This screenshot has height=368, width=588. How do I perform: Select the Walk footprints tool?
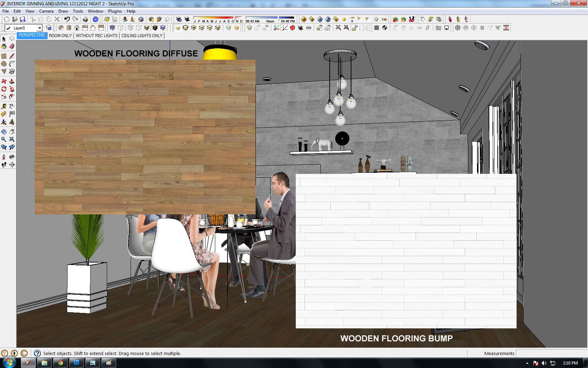point(4,165)
